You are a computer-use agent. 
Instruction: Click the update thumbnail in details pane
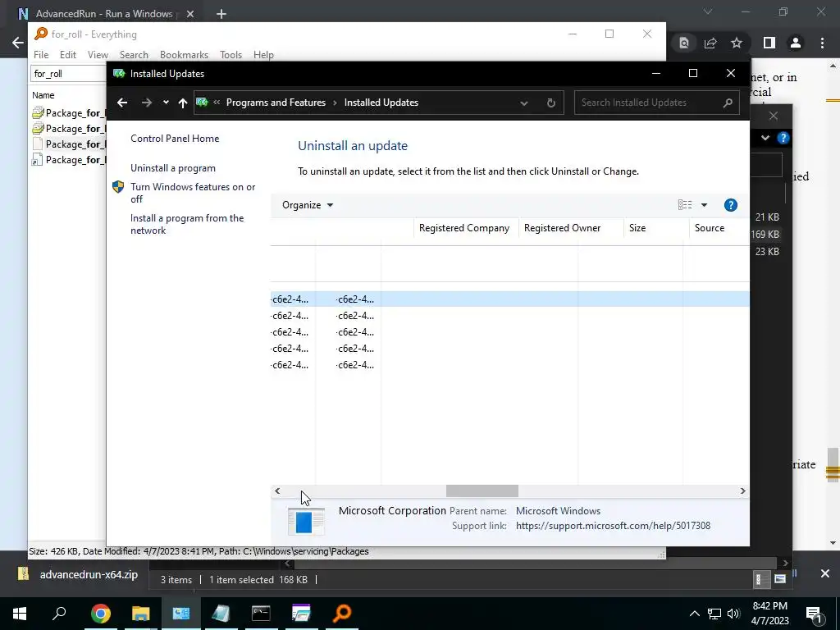[306, 521]
